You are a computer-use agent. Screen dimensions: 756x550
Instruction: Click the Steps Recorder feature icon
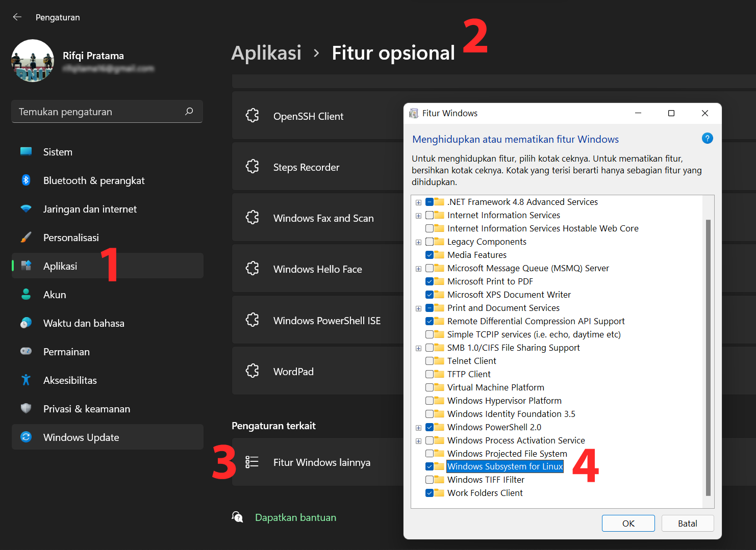pos(253,166)
